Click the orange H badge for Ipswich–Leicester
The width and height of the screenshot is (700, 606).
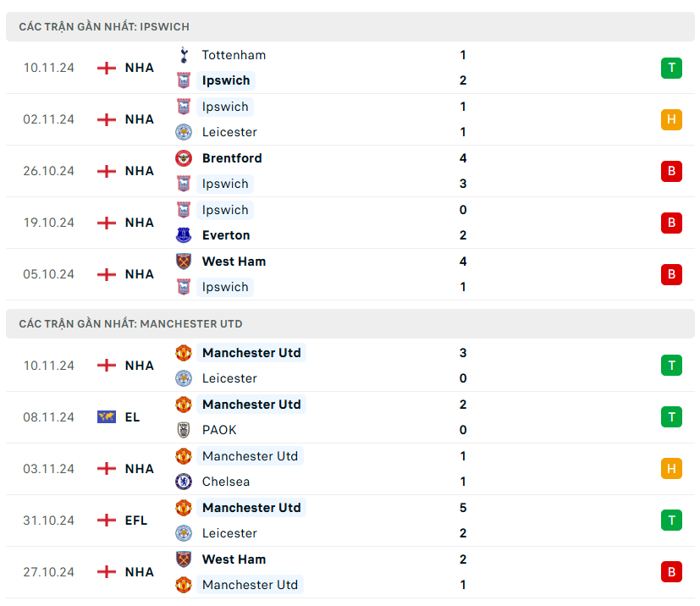tap(671, 119)
